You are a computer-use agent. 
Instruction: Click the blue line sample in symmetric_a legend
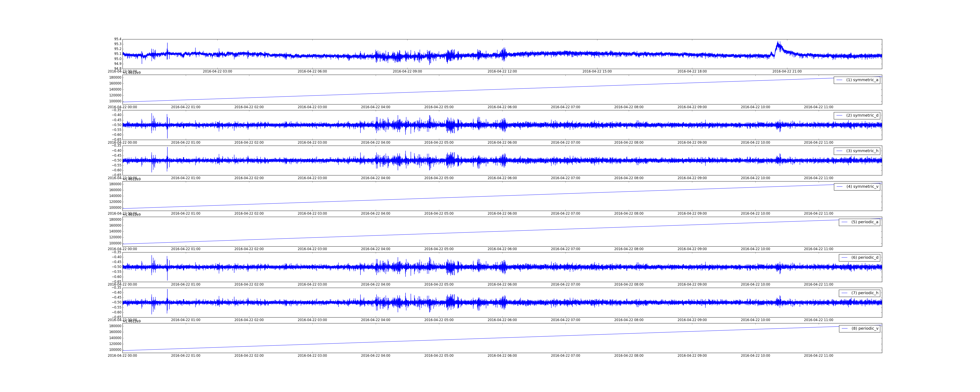[840, 80]
